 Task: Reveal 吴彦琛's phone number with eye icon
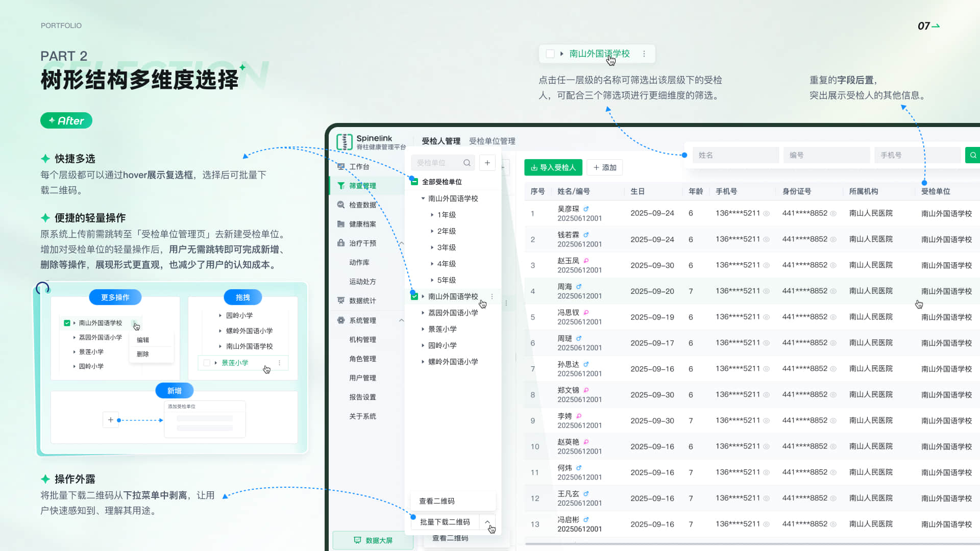tap(766, 213)
